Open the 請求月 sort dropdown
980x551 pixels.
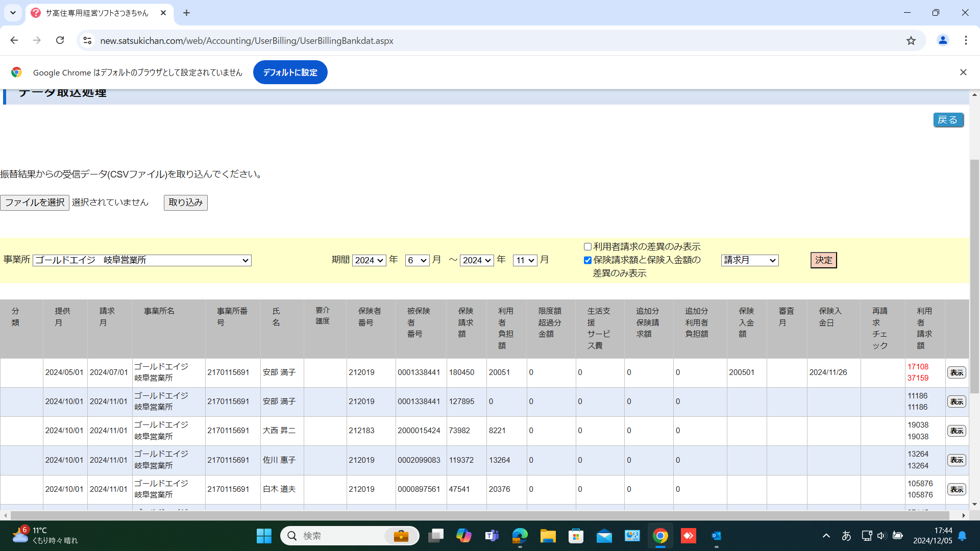coord(749,260)
